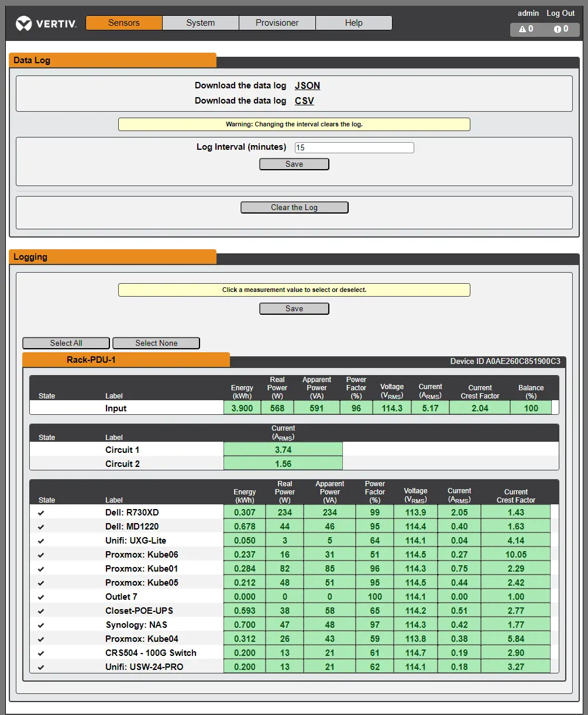
Task: Switch to the System tab
Action: [201, 23]
